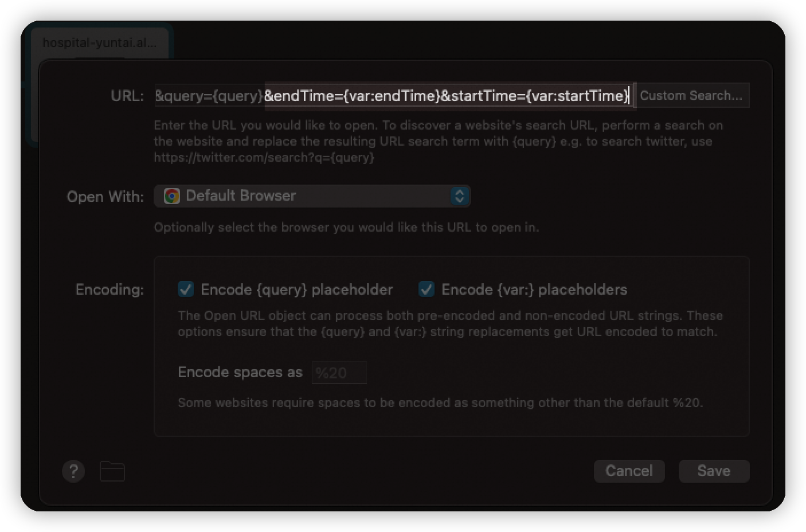The height and width of the screenshot is (532, 806).
Task: Click the Encode {var:} placeholders label
Action: click(534, 290)
